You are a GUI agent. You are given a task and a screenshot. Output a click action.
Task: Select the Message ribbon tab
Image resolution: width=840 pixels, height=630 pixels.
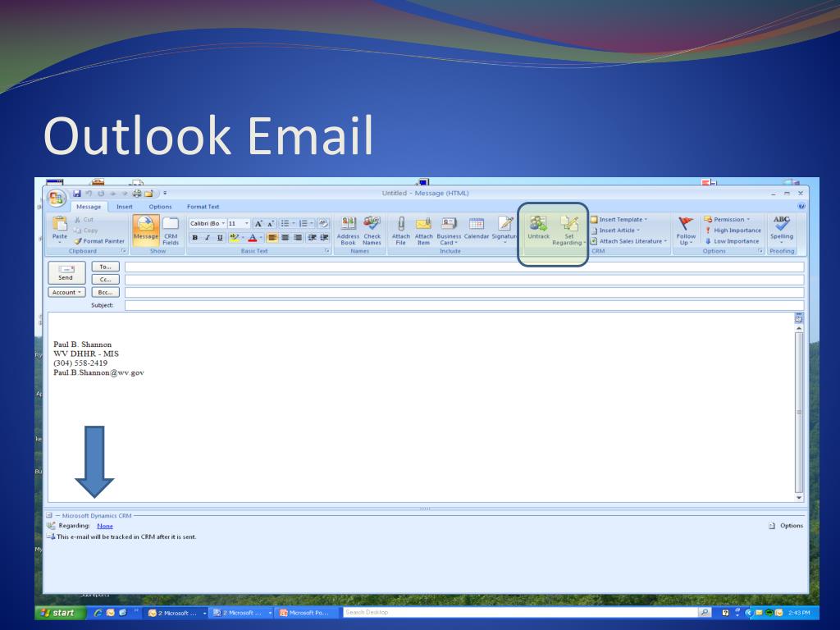coord(89,207)
